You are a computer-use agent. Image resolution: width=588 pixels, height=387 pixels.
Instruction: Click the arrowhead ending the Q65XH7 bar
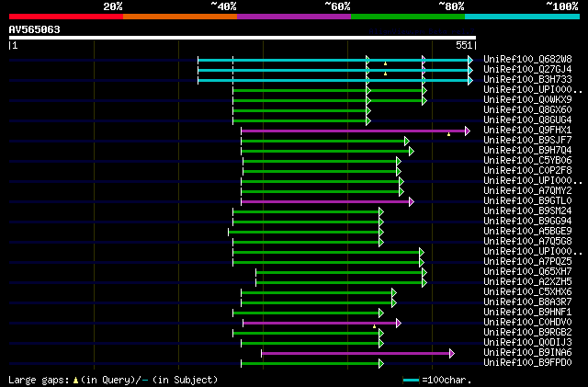(424, 272)
